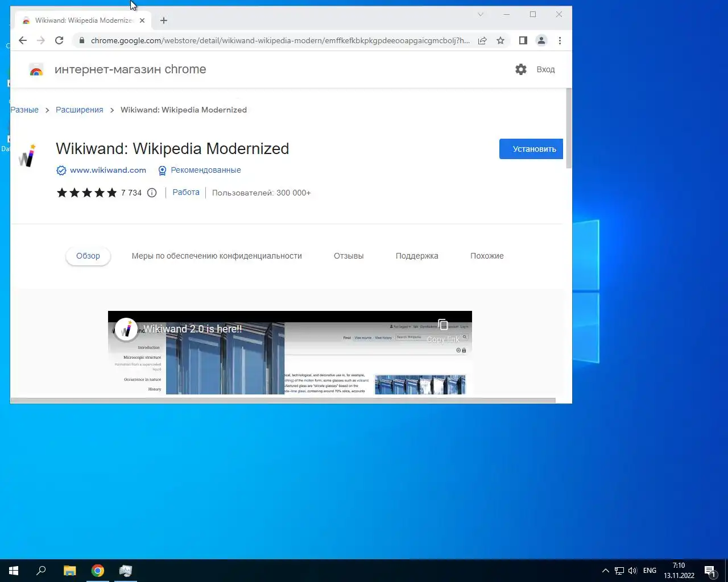Screen dimensions: 728x582
Task: Switch to Меры по обеспечению конфиденциальности tab
Action: point(217,256)
